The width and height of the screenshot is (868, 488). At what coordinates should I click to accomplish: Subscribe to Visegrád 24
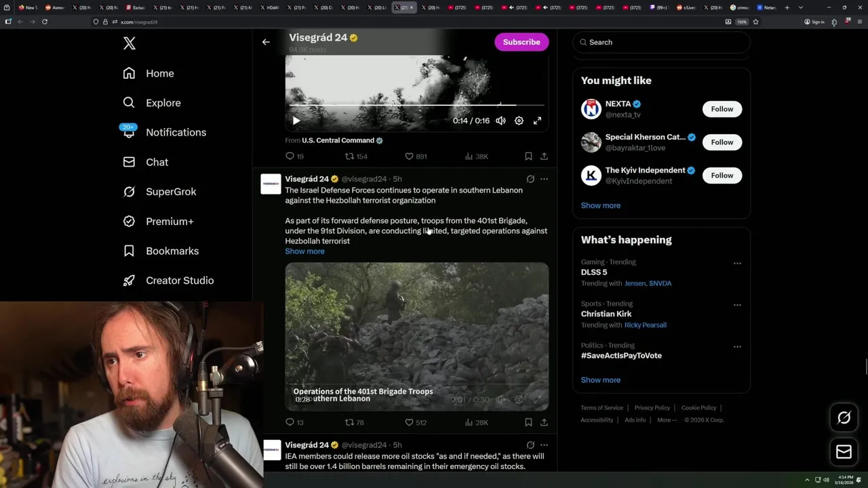521,42
